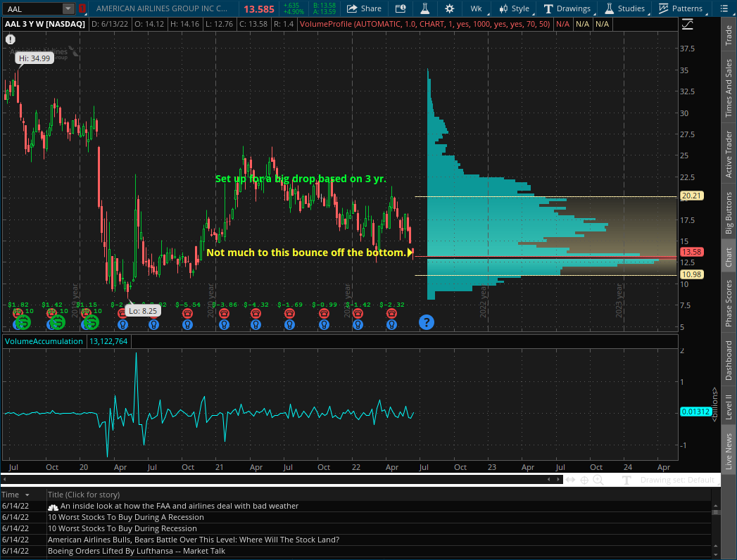The height and width of the screenshot is (560, 737).
Task: Click the flask icon in top toolbar
Action: 424,8
